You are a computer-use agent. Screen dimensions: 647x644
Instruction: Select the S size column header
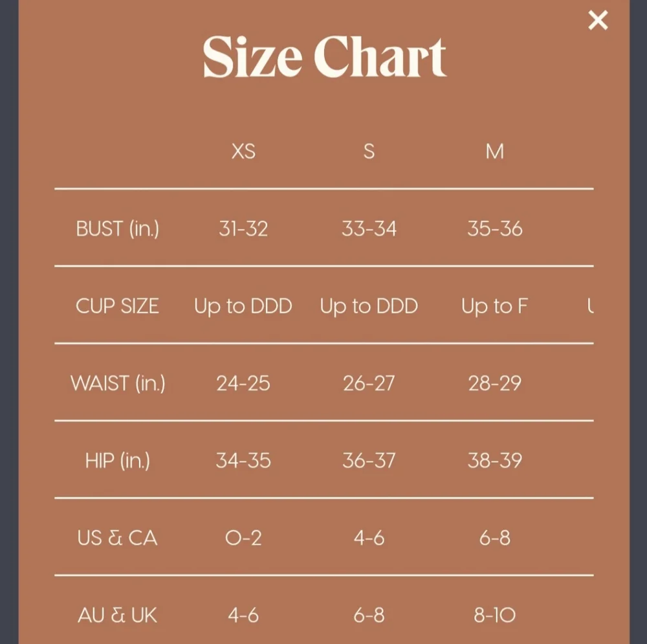[369, 151]
